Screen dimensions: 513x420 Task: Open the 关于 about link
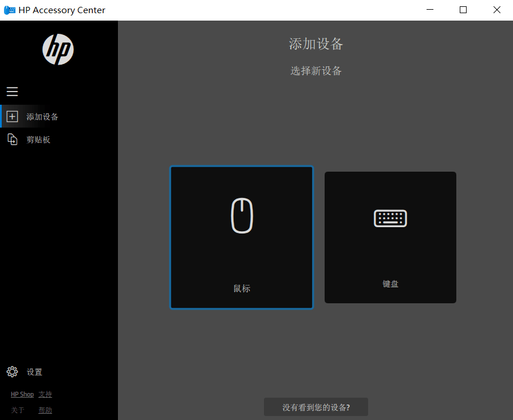click(x=17, y=410)
